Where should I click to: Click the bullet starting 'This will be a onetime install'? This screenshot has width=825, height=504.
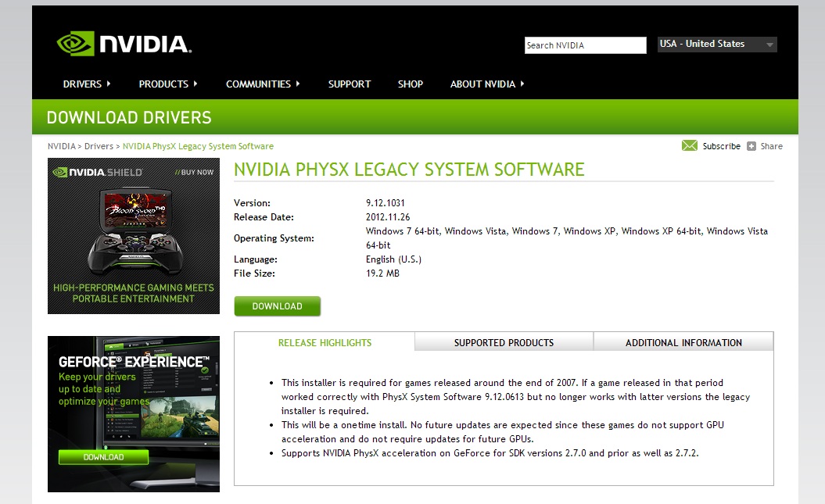pyautogui.click(x=503, y=432)
